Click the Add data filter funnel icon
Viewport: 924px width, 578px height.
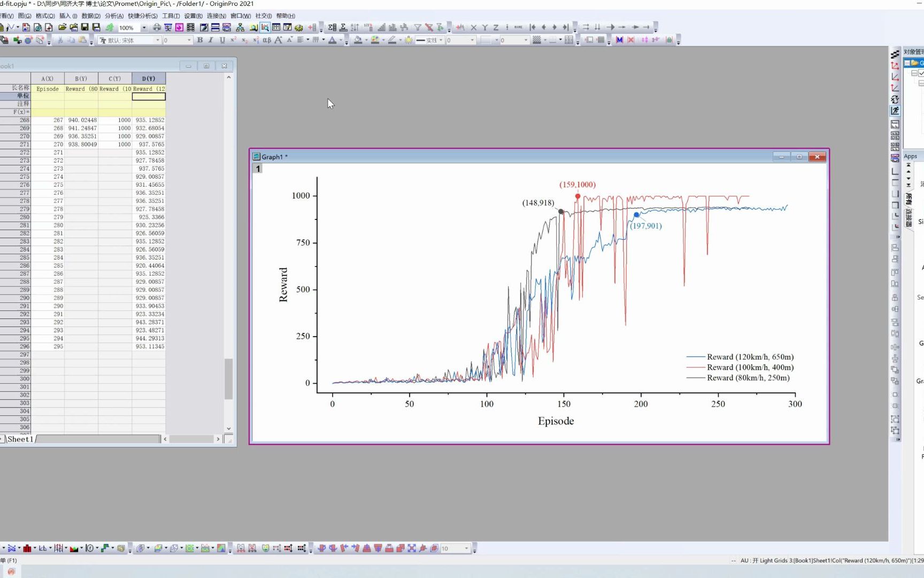(x=418, y=27)
